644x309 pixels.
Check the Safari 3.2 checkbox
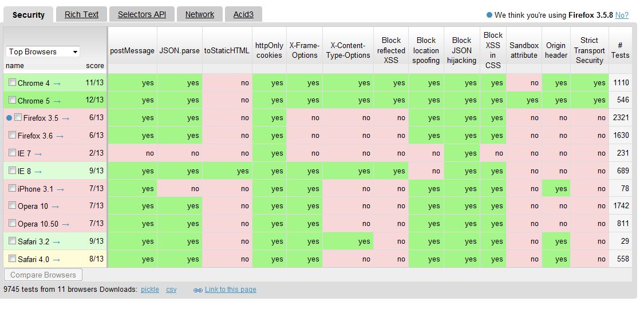pos(13,241)
